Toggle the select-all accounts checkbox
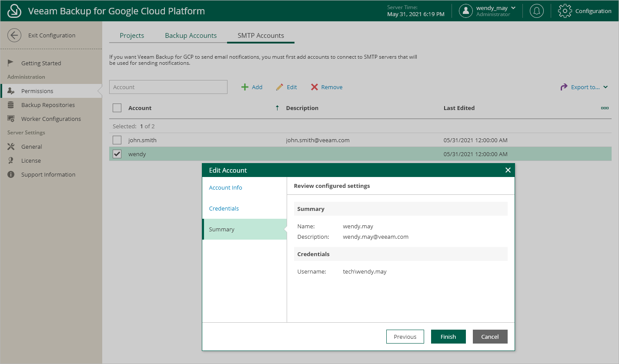619x364 pixels. coord(117,108)
